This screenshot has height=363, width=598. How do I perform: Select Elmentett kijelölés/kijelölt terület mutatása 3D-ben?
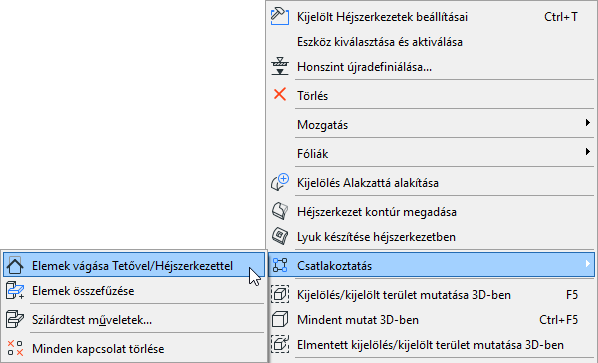pos(432,345)
